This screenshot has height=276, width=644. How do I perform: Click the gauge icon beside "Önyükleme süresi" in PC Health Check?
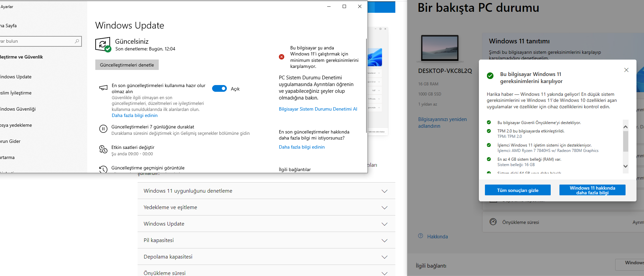click(x=493, y=222)
